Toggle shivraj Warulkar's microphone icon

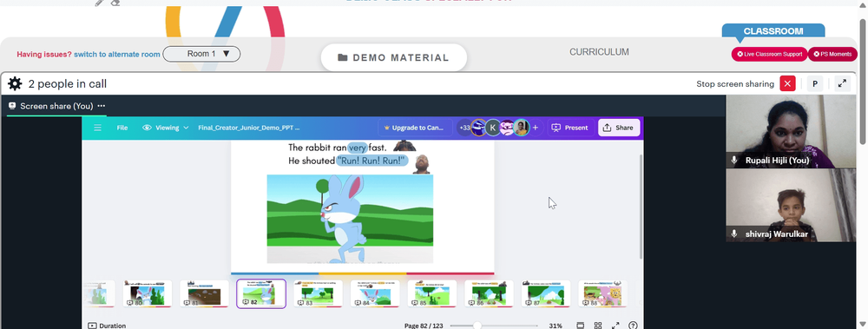pyautogui.click(x=734, y=234)
